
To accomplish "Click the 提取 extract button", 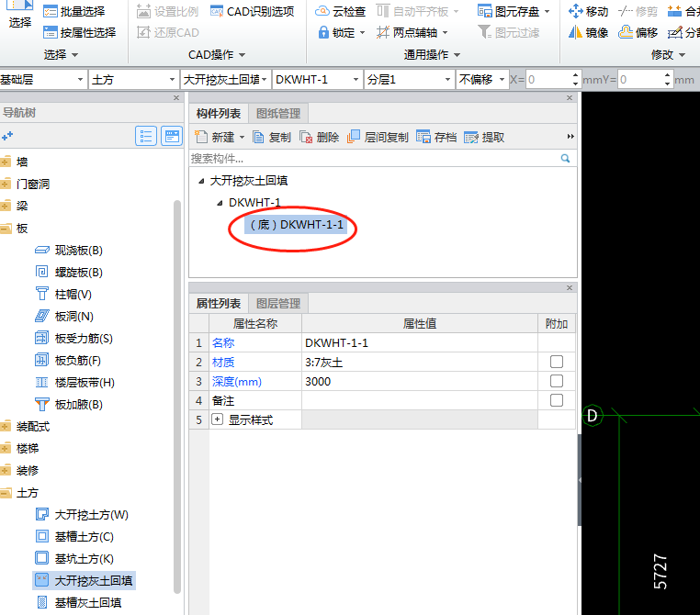I will click(x=484, y=137).
